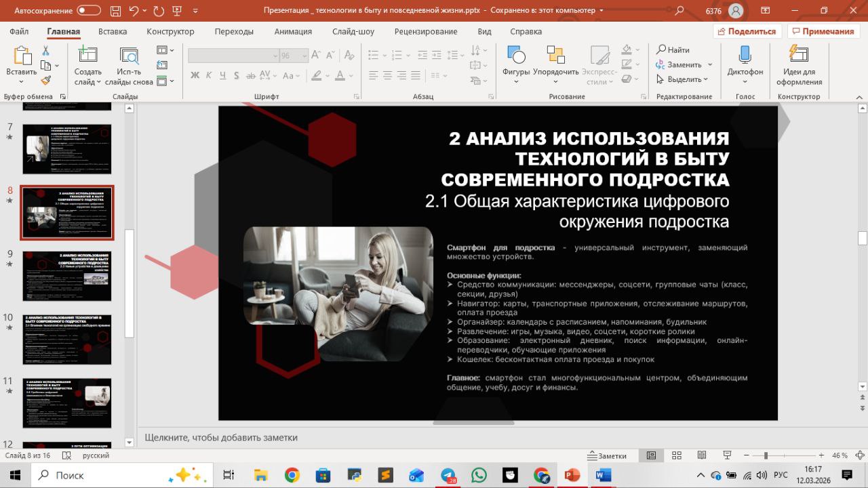Open the Выделить select dropdown
Viewport: 868px width, 488px height.
coord(682,79)
